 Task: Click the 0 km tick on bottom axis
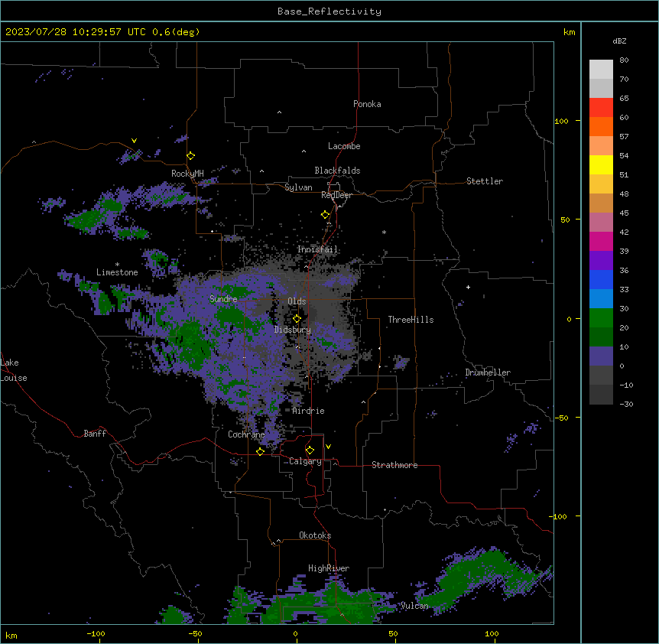(x=295, y=633)
